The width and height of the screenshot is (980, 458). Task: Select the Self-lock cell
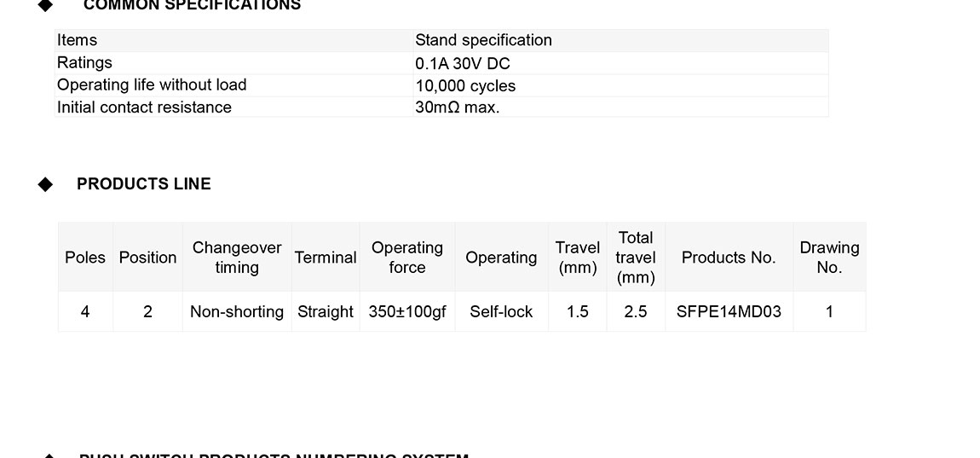pyautogui.click(x=501, y=312)
